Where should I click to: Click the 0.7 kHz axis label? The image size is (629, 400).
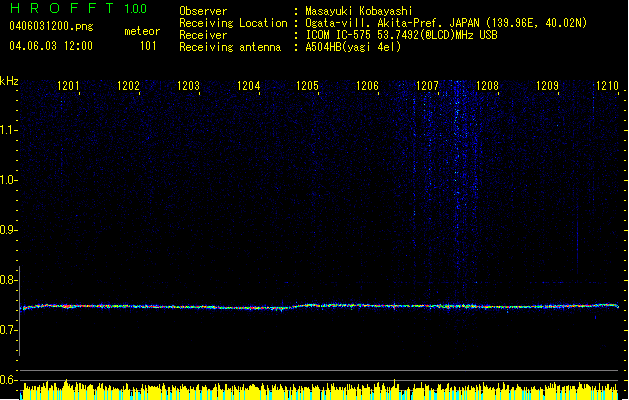click(x=8, y=330)
